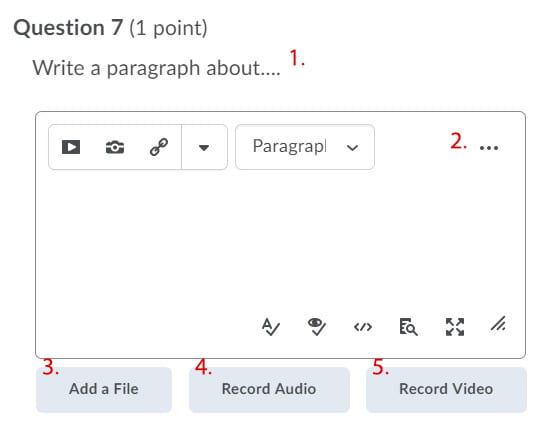The width and height of the screenshot is (557, 429).
Task: Click the chevron beside the Paragraph label
Action: tap(352, 148)
